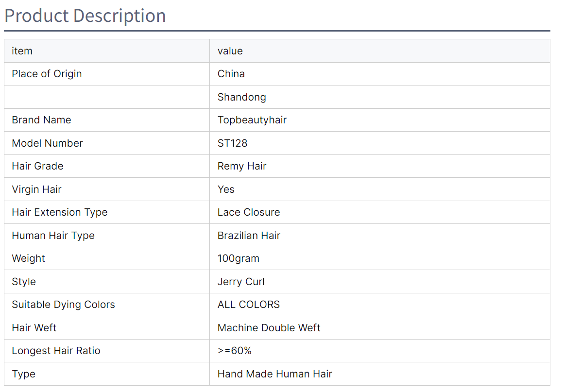Select the 'Hair Grade' row label

[37, 166]
